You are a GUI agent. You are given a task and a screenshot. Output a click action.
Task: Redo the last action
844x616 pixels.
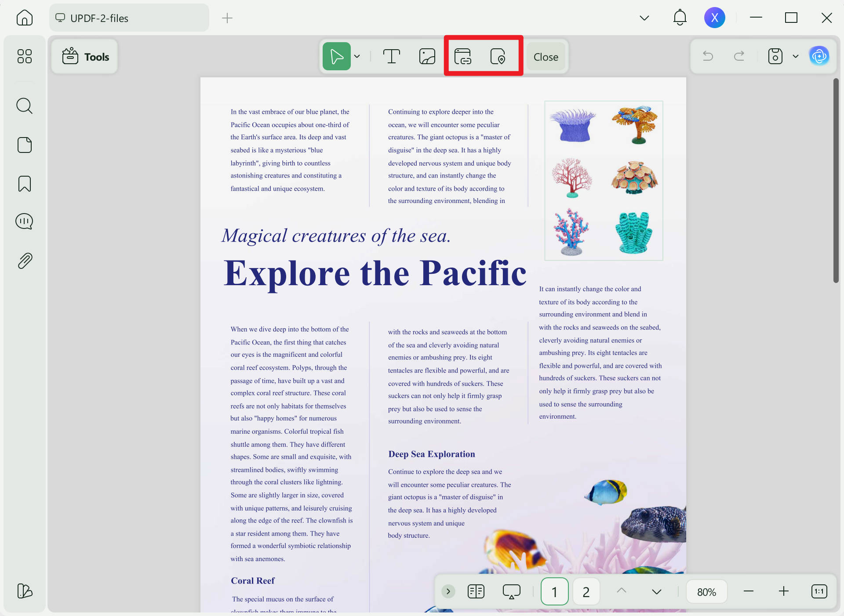pyautogui.click(x=739, y=56)
